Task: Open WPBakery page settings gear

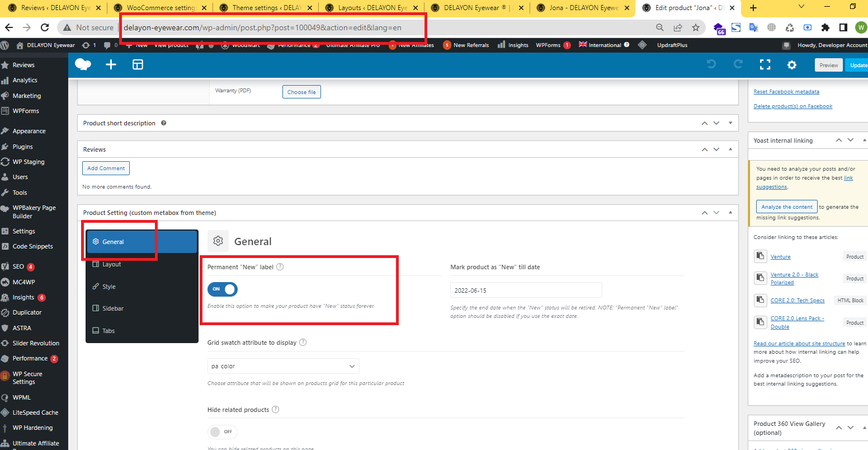Action: 791,65
